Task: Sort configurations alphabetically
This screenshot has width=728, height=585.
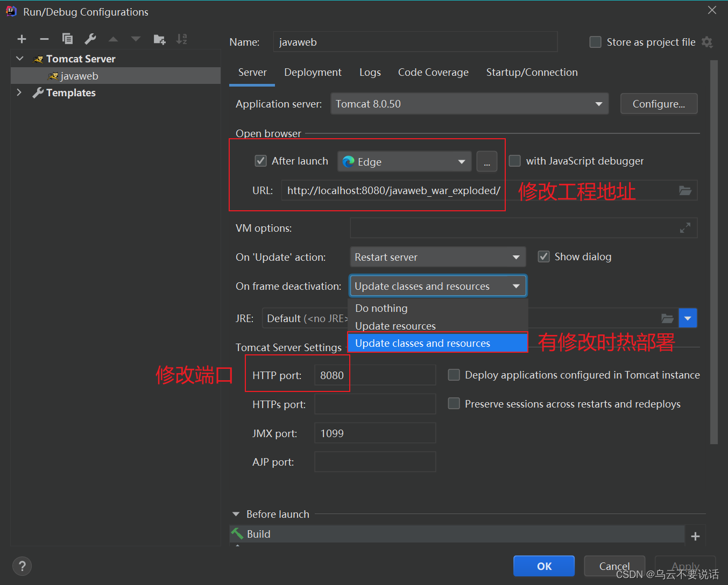Action: [x=182, y=39]
